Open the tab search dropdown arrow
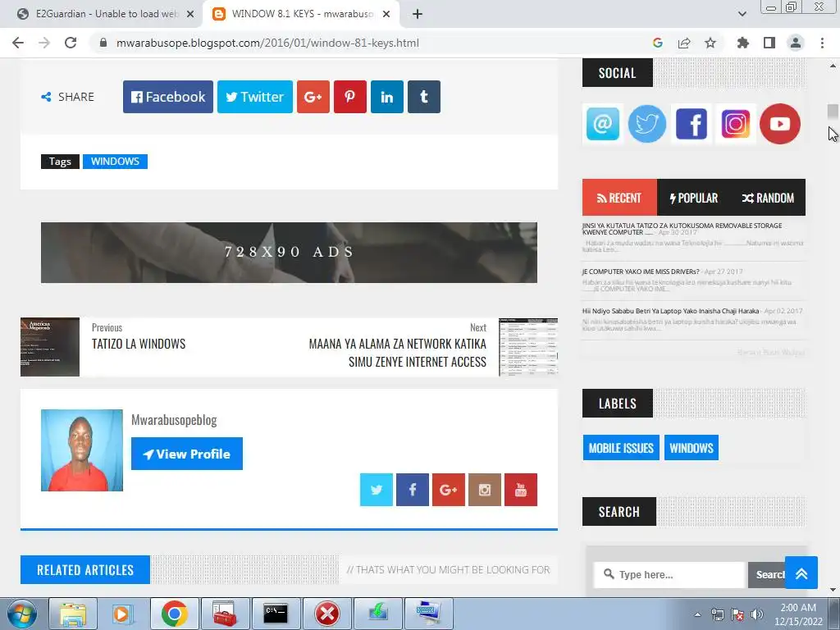840x630 pixels. coord(742,14)
